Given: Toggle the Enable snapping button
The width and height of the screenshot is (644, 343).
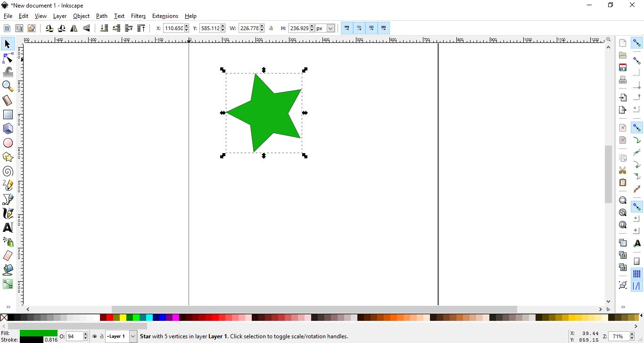Looking at the screenshot, I should pos(637,43).
